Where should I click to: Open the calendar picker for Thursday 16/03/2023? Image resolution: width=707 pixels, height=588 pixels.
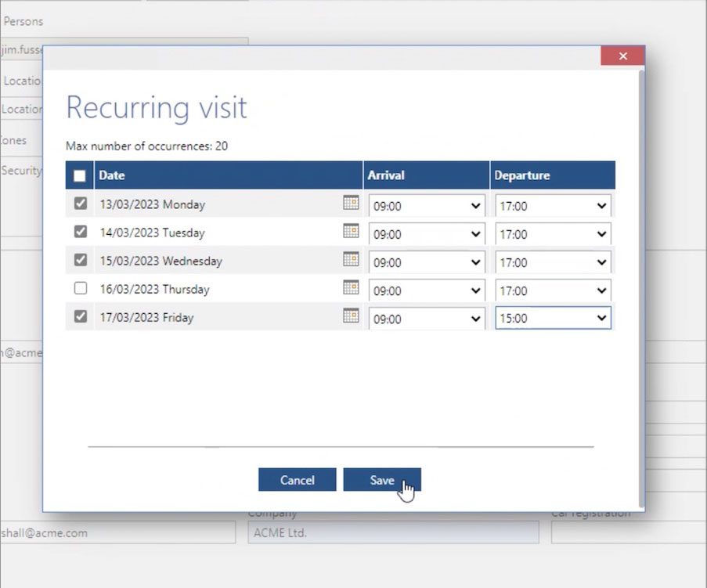click(351, 288)
